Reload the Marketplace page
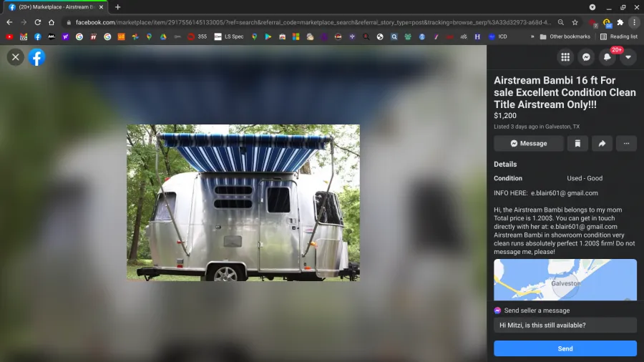Image resolution: width=644 pixels, height=362 pixels. pos(37,22)
